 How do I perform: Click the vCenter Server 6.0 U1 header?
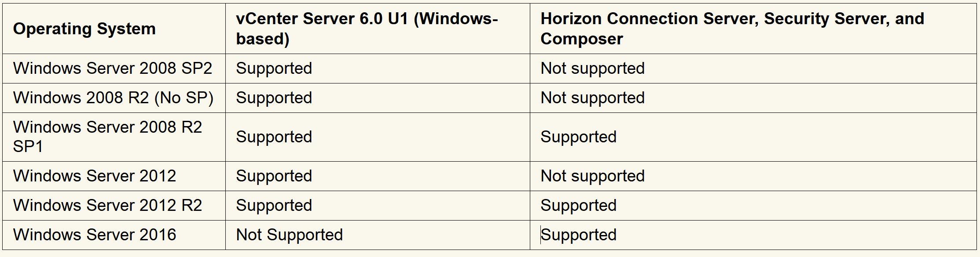pyautogui.click(x=367, y=29)
